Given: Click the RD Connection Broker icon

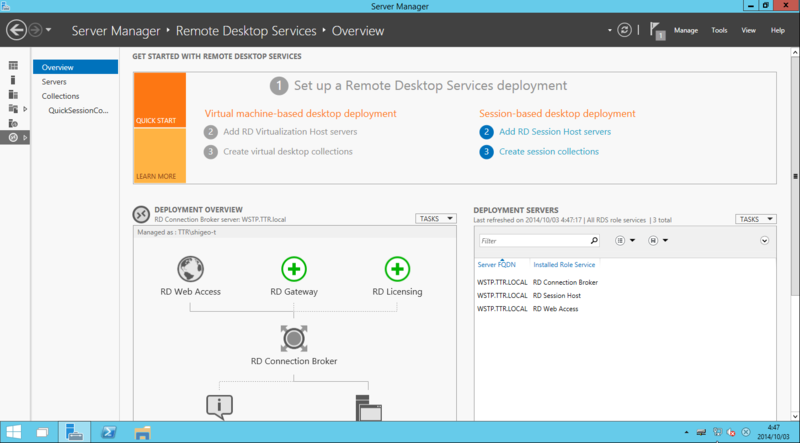Looking at the screenshot, I should pos(294,338).
